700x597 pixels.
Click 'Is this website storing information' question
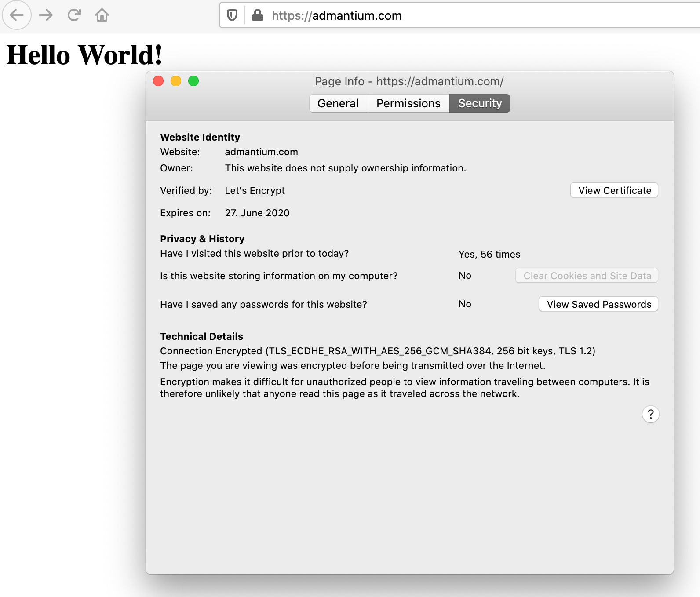(279, 276)
